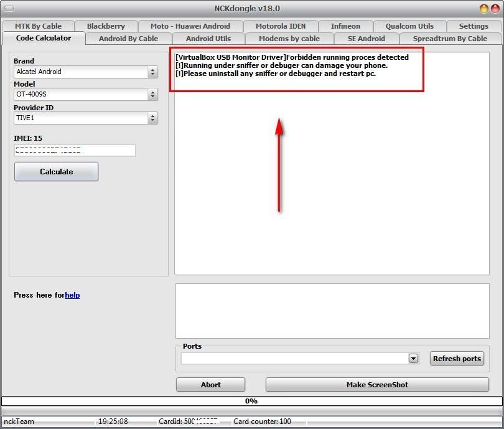Click the Calculate button
504x429 pixels.
point(56,172)
